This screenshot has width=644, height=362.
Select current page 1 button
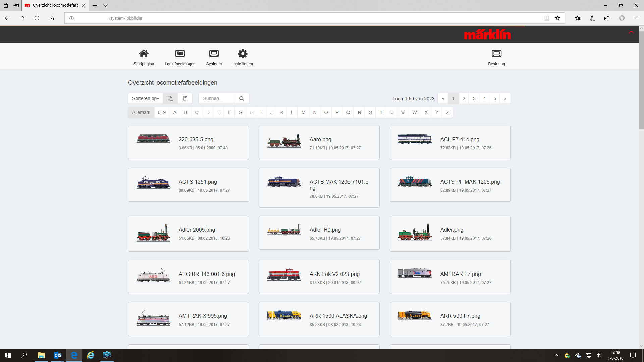pos(453,98)
